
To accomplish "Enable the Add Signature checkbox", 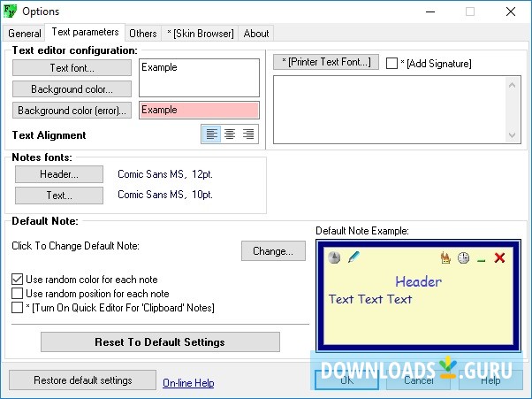I will (391, 64).
